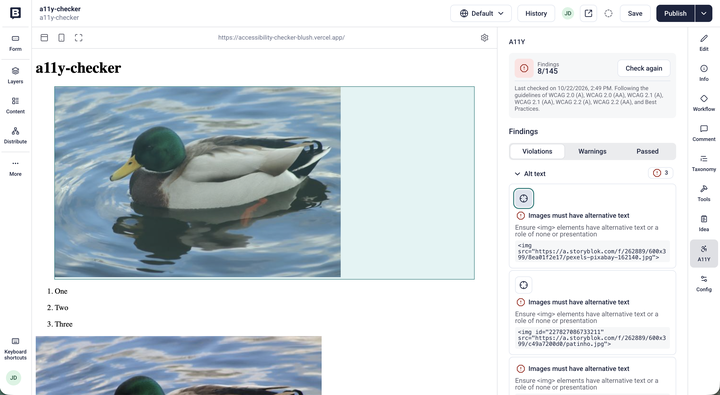This screenshot has height=395, width=720.
Task: Open the More sidebar menu
Action: coord(15,168)
